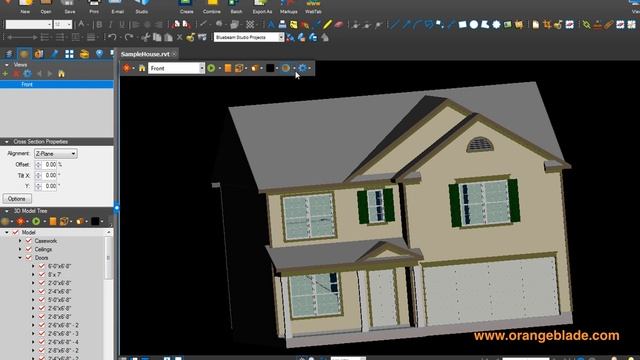This screenshot has width=640, height=360.
Task: Click the WebTab button
Action: (313, 6)
